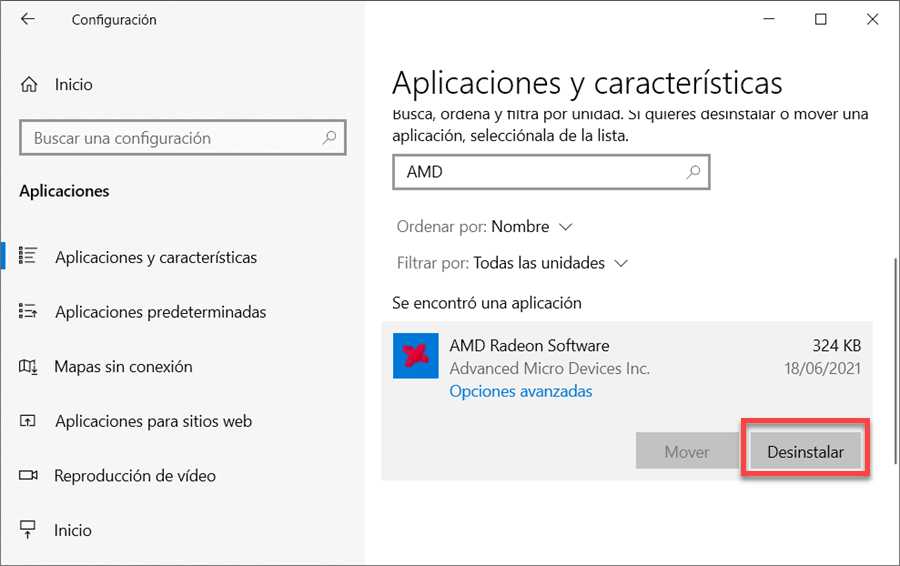
Task: Click the vertical scrollbar on the right
Action: click(x=895, y=362)
